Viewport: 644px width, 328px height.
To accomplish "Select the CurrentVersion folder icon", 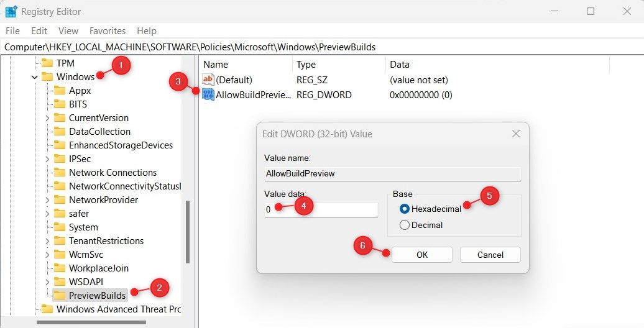I will click(60, 118).
